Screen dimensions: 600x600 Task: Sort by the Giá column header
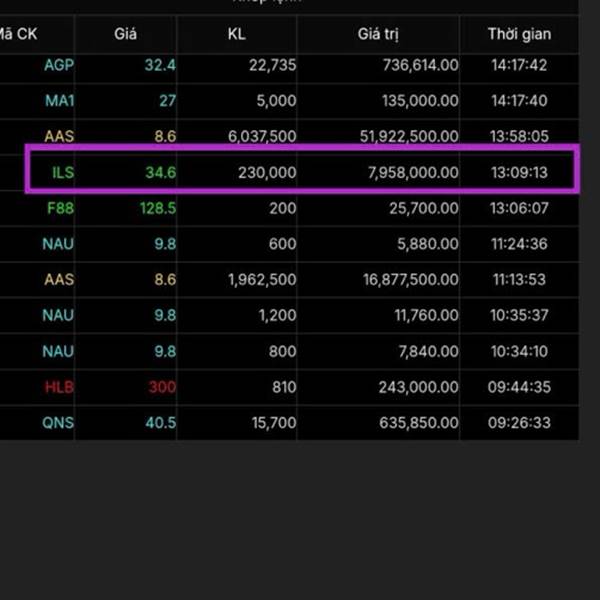pos(127,34)
